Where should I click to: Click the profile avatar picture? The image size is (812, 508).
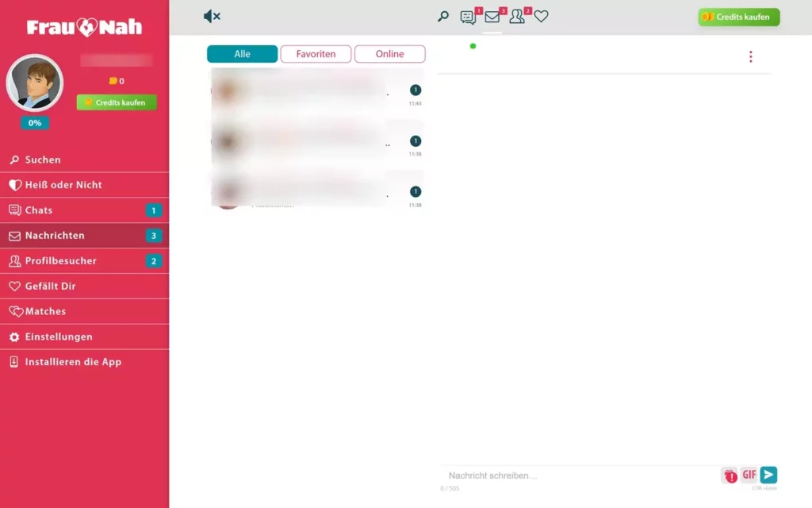click(x=35, y=83)
